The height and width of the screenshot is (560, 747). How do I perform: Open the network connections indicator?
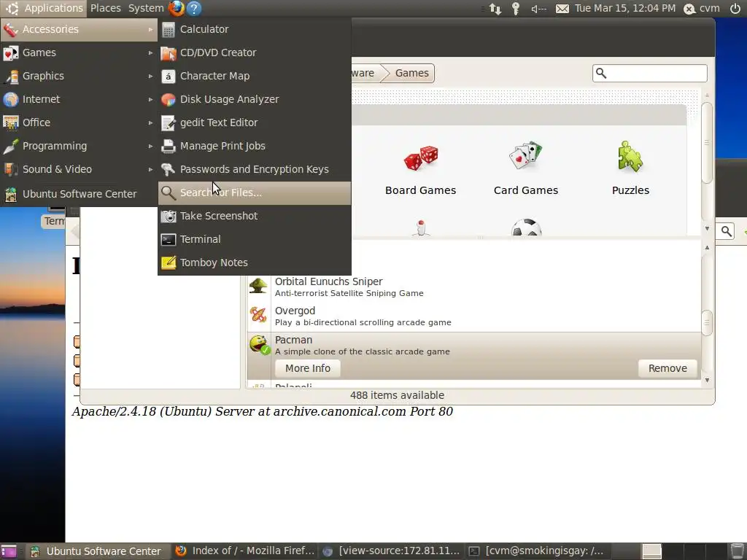pos(495,9)
